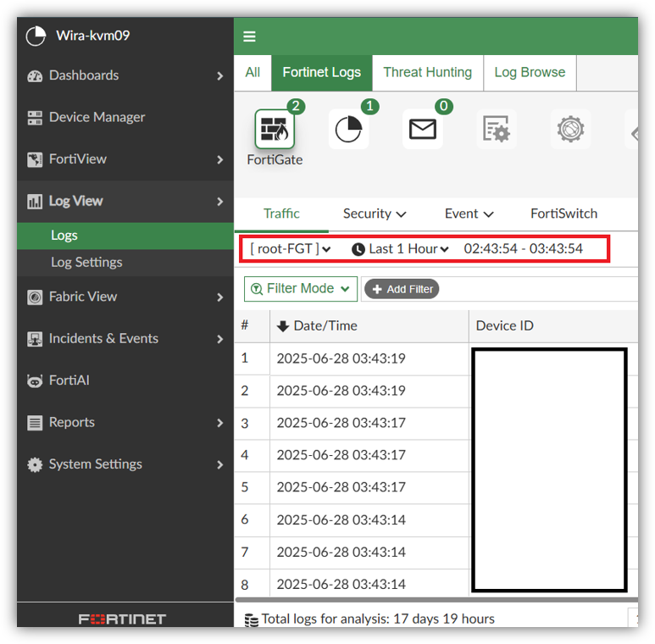655x644 pixels.
Task: Sort by the Date/Time column header
Action: [x=369, y=326]
